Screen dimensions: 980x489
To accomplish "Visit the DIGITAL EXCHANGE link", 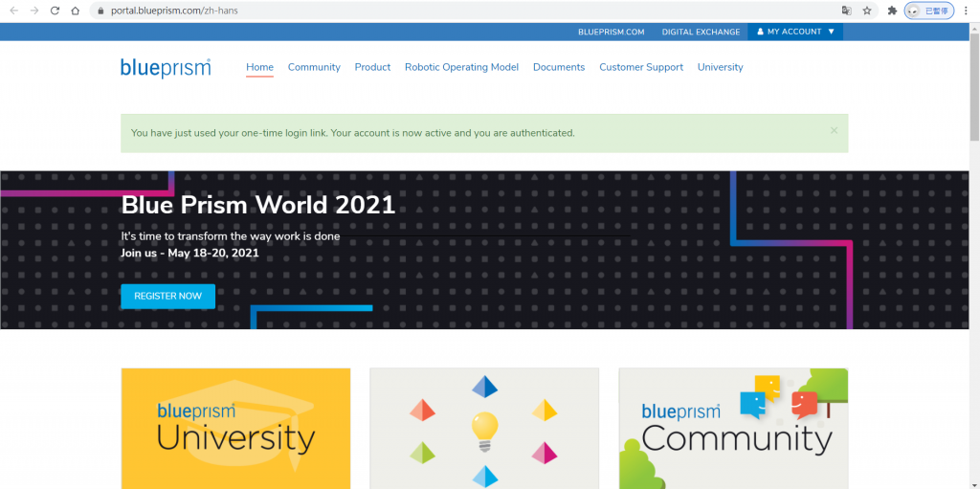I will 701,32.
